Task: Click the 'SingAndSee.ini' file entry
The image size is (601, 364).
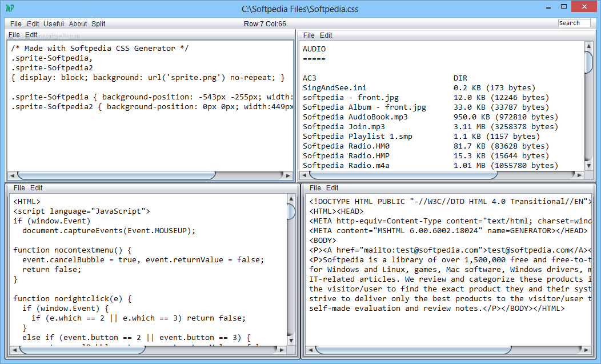Action: point(335,88)
